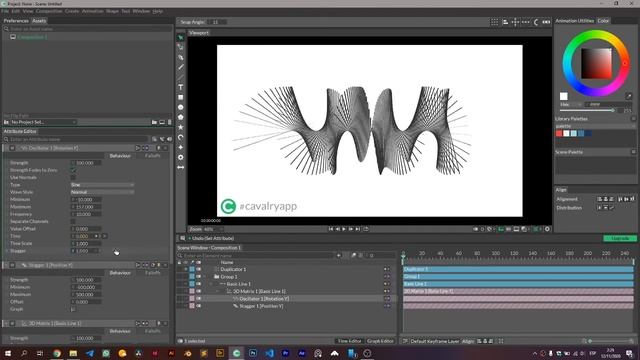Click the Graph Editor button

[380, 341]
